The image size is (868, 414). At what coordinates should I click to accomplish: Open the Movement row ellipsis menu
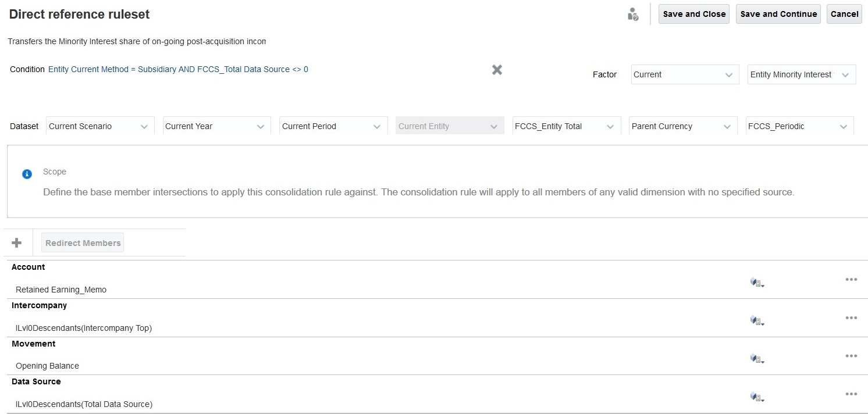pos(851,356)
